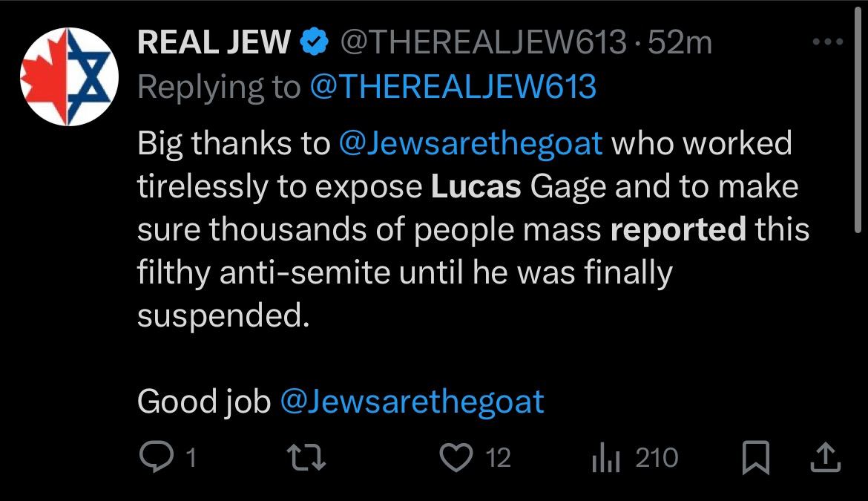Open the REAL JEW display name profile
Image resolution: width=868 pixels, height=501 pixels.
click(214, 44)
